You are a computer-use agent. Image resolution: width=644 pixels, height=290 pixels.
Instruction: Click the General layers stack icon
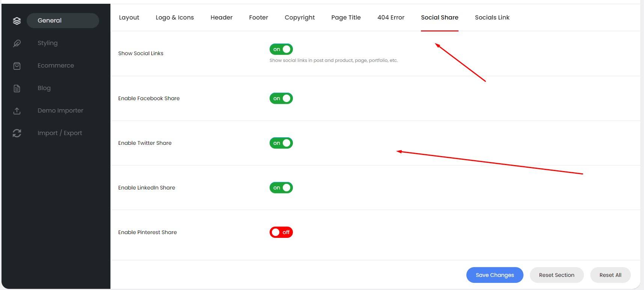pos(17,21)
